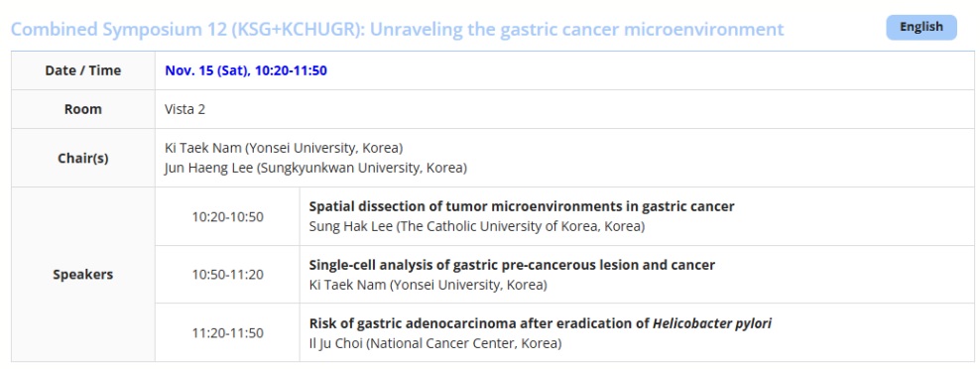
Task: Click the Vista 2 room value
Action: [185, 109]
